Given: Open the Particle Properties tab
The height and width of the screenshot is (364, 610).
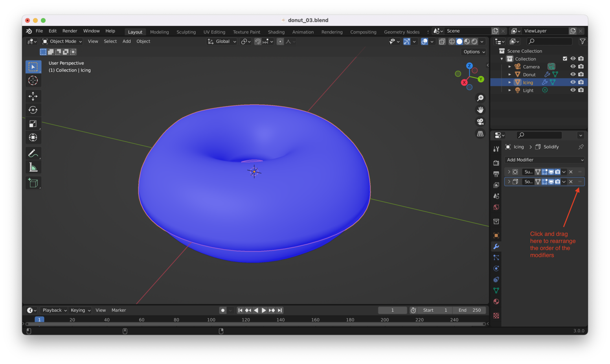Looking at the screenshot, I should [x=496, y=257].
